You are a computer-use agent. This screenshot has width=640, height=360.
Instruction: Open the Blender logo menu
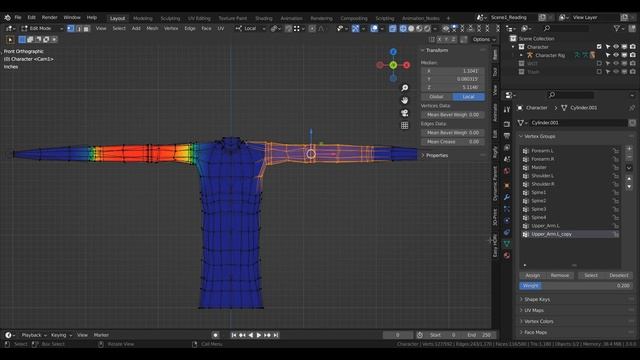tap(7, 18)
